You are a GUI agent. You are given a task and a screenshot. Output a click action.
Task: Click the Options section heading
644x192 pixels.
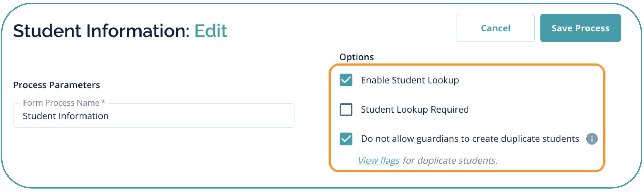(x=356, y=57)
